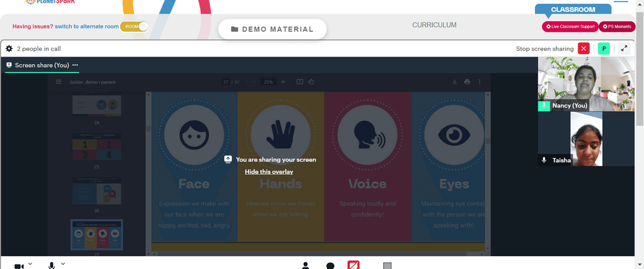Click switch to alternate room link
This screenshot has height=269, width=644.
87,26
